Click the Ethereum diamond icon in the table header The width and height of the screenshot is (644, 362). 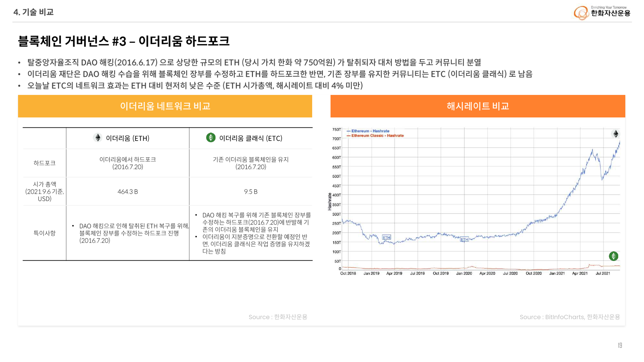[98, 138]
